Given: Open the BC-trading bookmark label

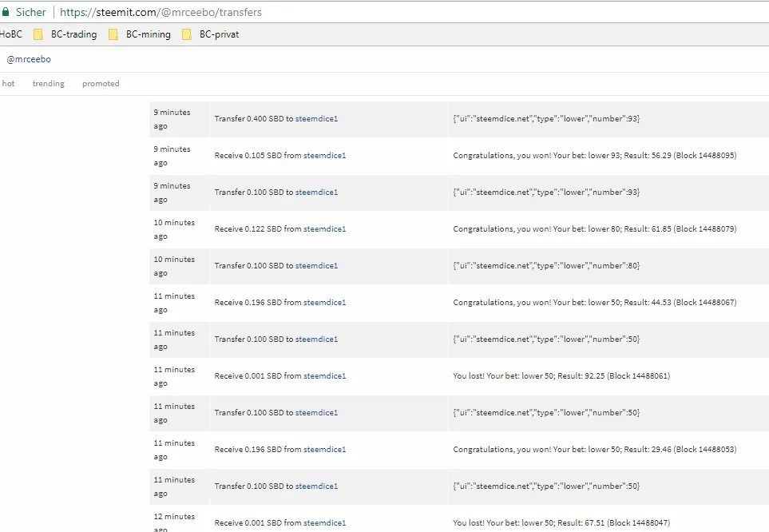Looking at the screenshot, I should [74, 34].
